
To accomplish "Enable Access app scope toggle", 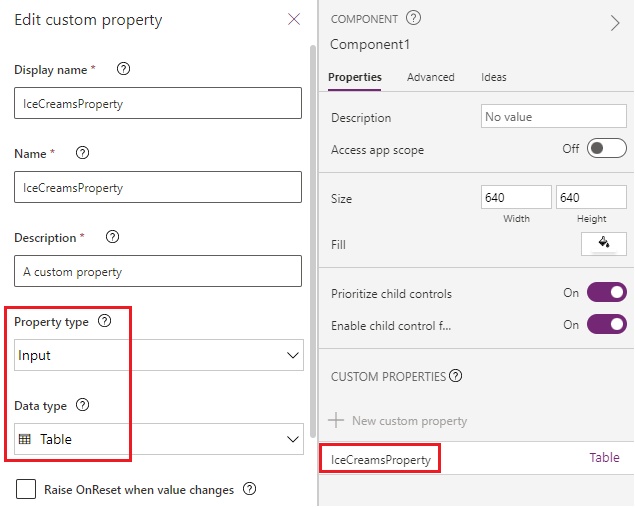I will click(x=606, y=149).
